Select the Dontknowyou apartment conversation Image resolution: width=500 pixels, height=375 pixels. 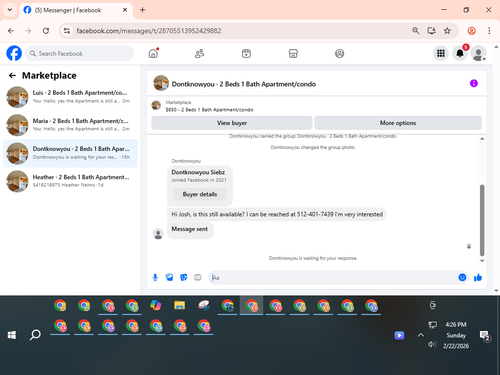[x=70, y=153]
